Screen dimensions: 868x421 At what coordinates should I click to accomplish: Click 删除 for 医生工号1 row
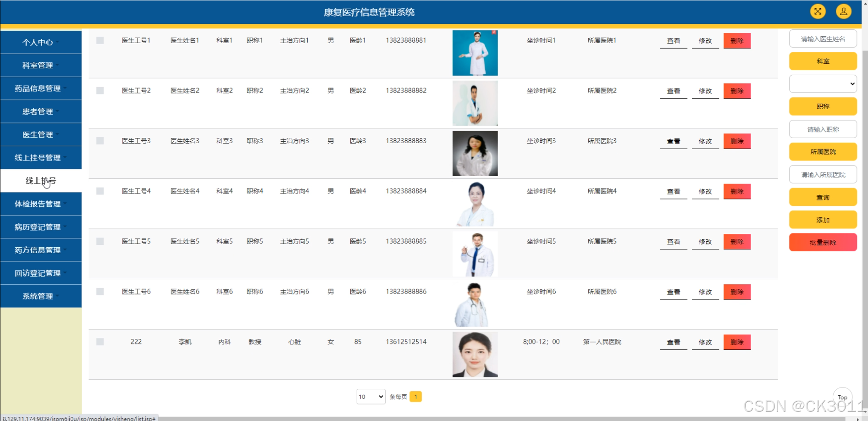(737, 41)
